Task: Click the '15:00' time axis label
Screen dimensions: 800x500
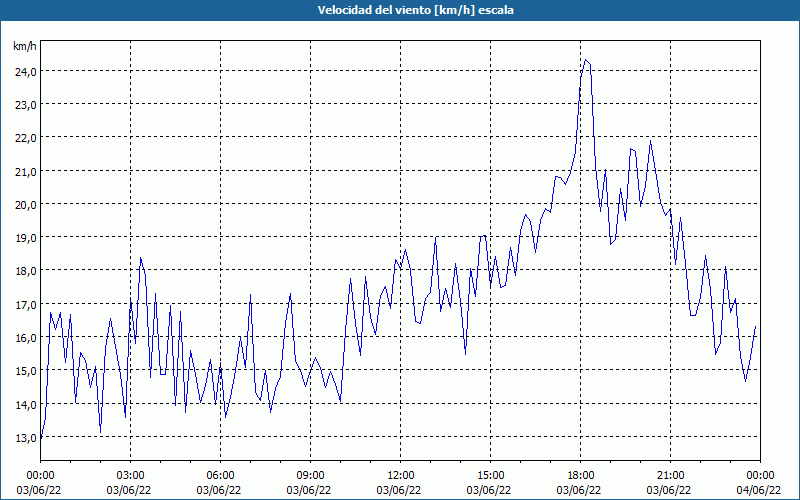Action: 490,476
